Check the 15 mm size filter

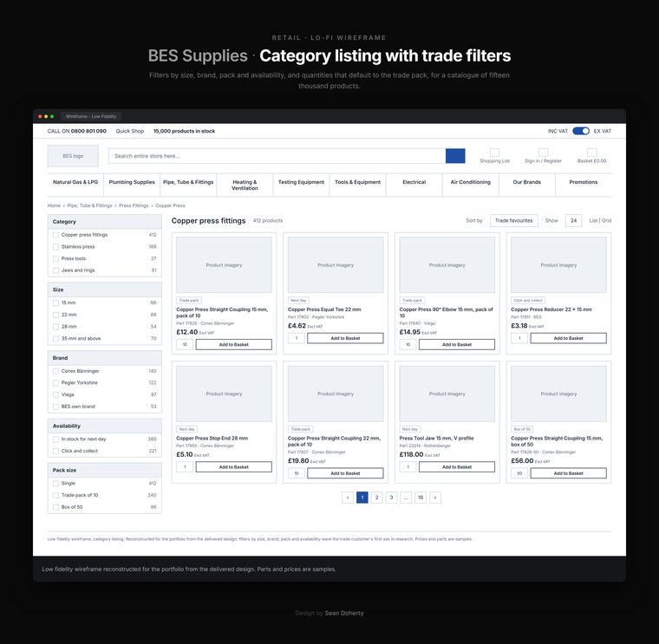click(x=55, y=302)
